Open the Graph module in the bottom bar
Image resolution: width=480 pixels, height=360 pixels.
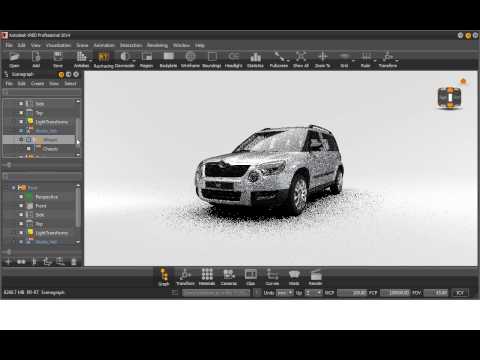pyautogui.click(x=164, y=277)
